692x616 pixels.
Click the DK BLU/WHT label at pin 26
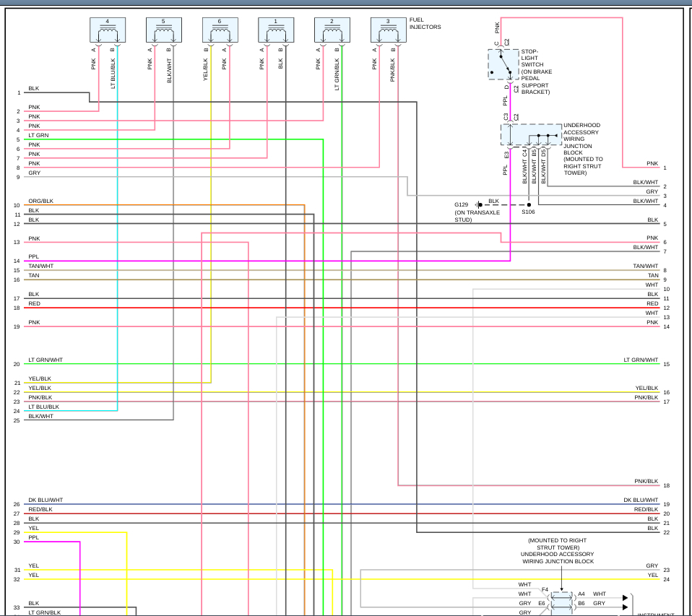pyautogui.click(x=46, y=500)
